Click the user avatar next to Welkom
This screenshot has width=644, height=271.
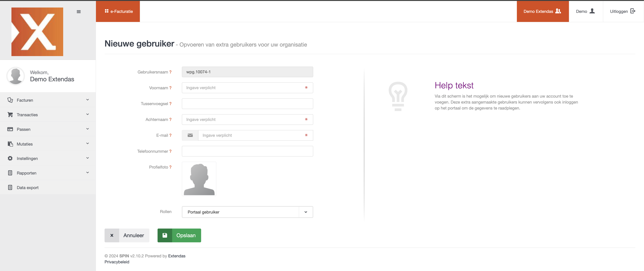16,76
